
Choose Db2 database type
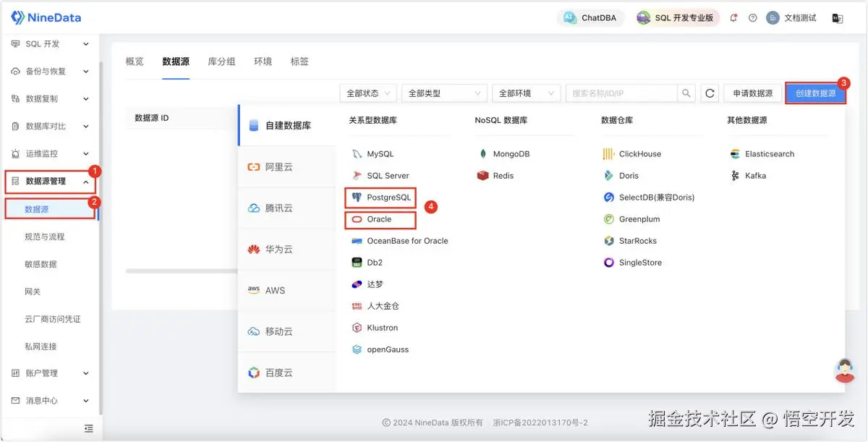click(367, 263)
